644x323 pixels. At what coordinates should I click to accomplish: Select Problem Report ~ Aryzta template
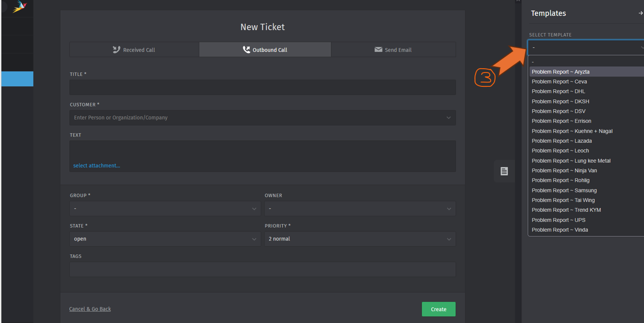[560, 72]
